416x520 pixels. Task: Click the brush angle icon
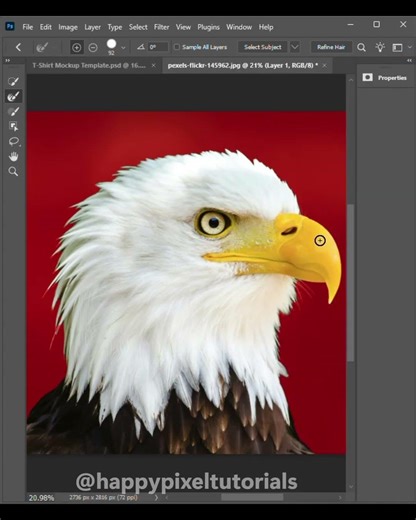(x=141, y=47)
